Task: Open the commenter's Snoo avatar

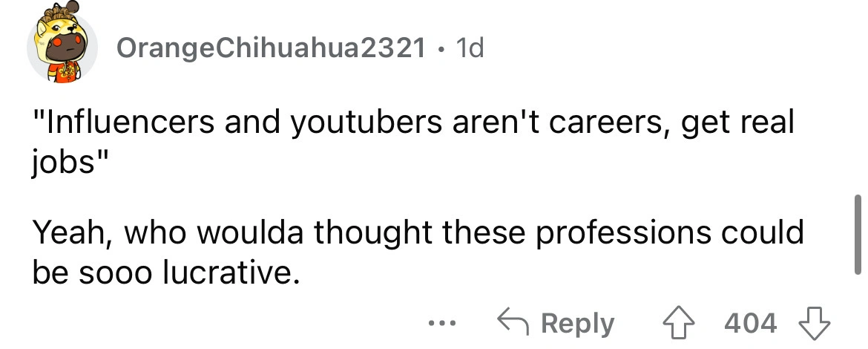Action: pos(62,47)
